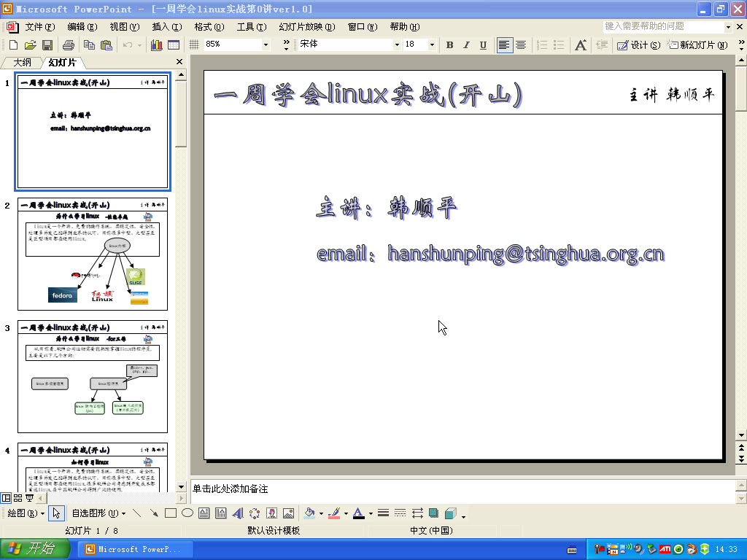The height and width of the screenshot is (560, 747).
Task: Insert a vertical text box
Action: pos(220,513)
